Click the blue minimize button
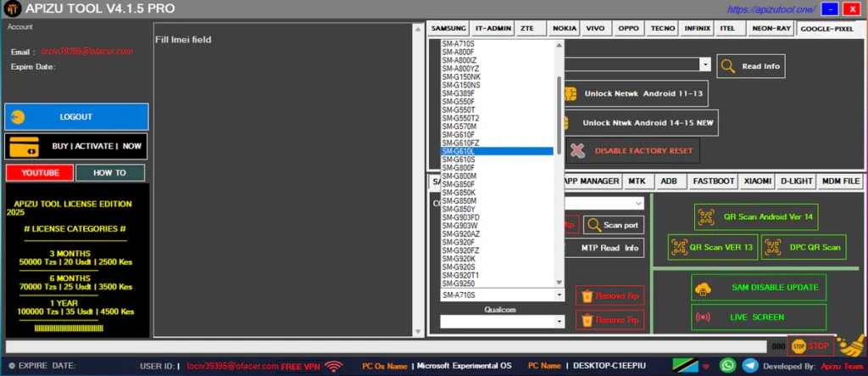The height and width of the screenshot is (376, 868). point(830,8)
